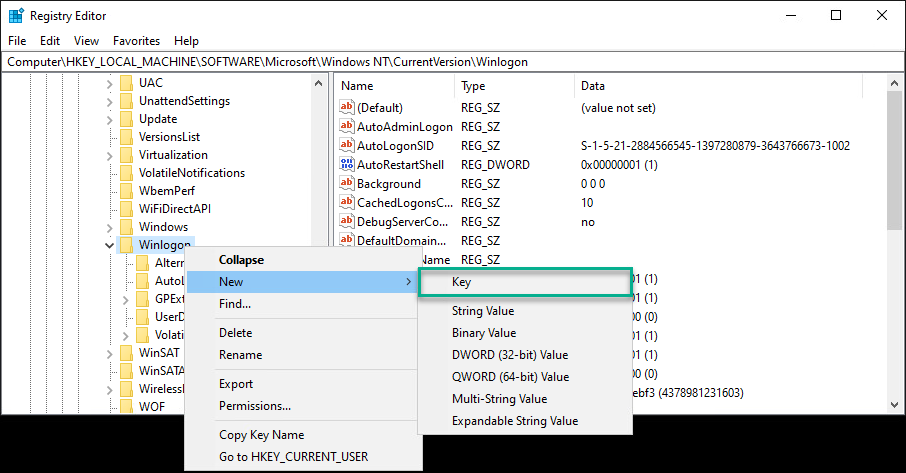Viewport: 906px width, 473px height.
Task: Select the UnattendSettings folder icon
Action: tap(126, 101)
